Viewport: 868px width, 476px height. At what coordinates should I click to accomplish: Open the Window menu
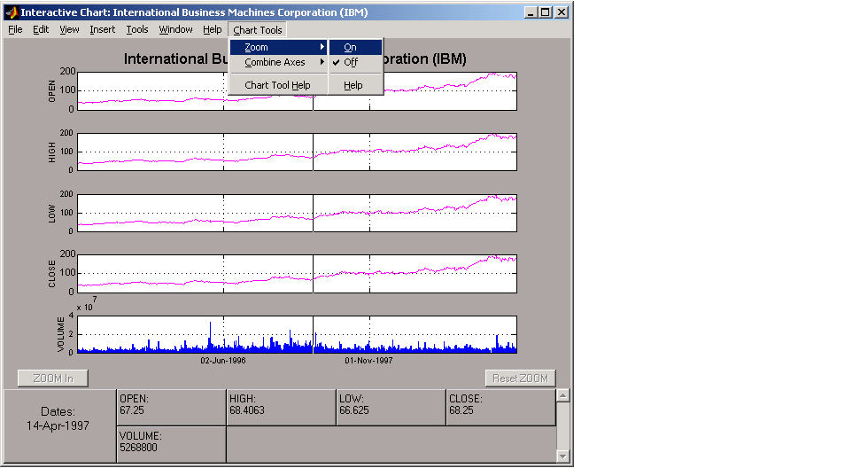coord(175,30)
